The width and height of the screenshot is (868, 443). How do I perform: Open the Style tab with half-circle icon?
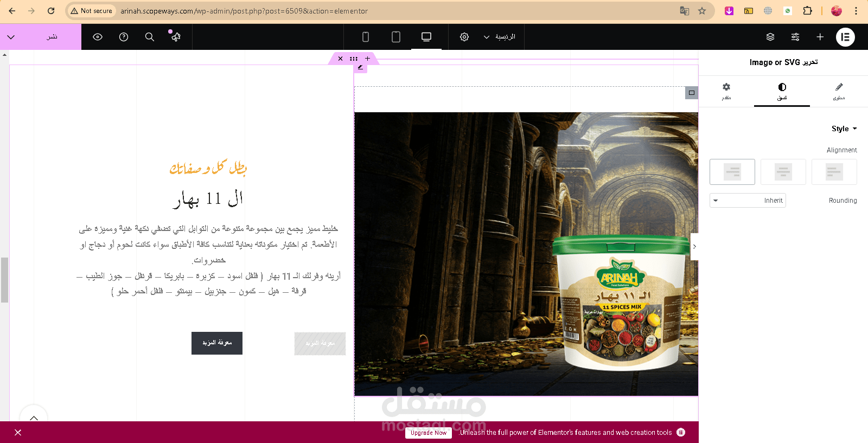click(x=782, y=91)
